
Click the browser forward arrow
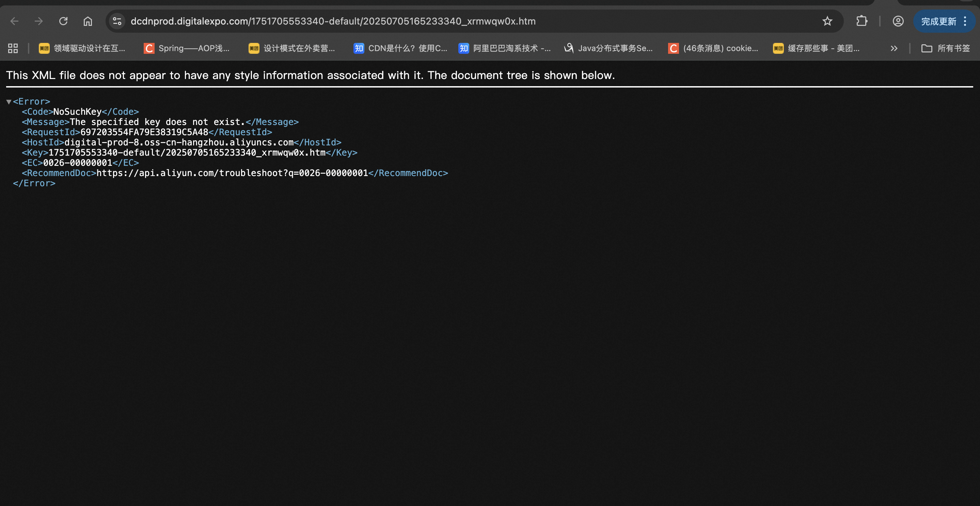[39, 21]
